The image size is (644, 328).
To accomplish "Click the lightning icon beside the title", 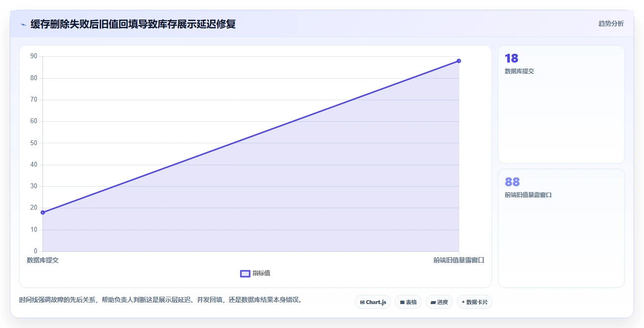I will point(23,24).
